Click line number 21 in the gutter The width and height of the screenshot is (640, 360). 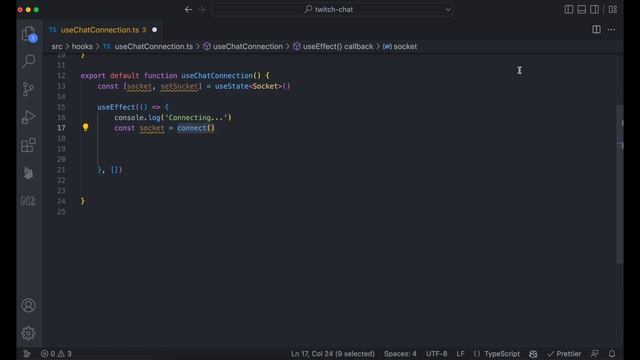[x=61, y=170]
